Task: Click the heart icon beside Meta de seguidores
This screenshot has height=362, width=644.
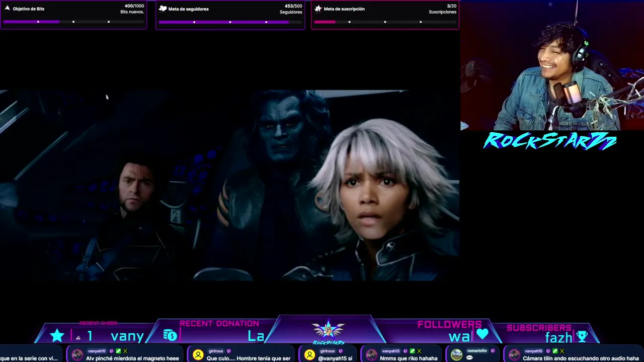Action: [x=163, y=9]
